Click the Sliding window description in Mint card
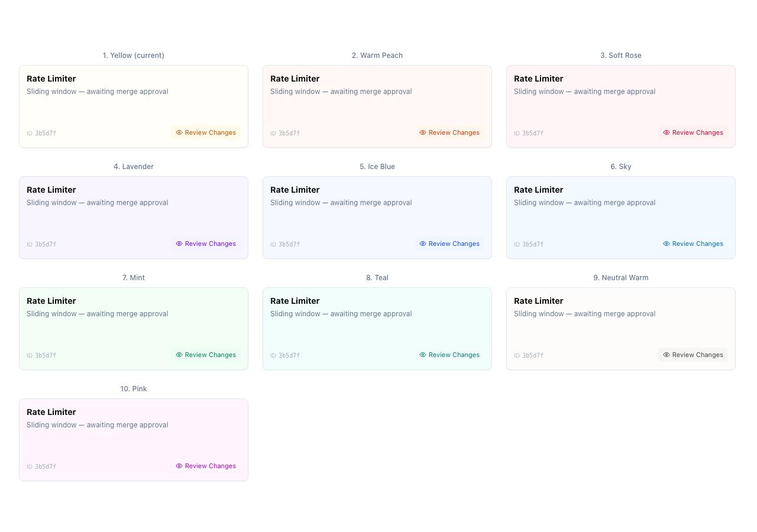 tap(98, 314)
